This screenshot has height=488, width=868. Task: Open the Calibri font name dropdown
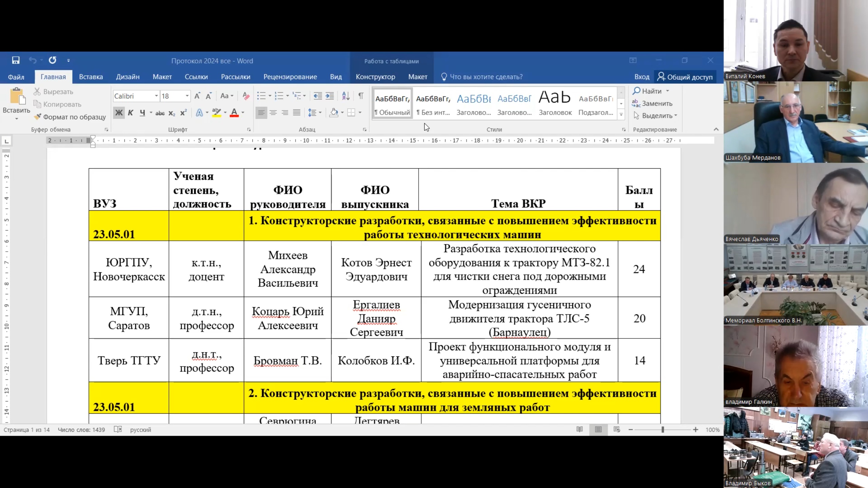click(156, 96)
